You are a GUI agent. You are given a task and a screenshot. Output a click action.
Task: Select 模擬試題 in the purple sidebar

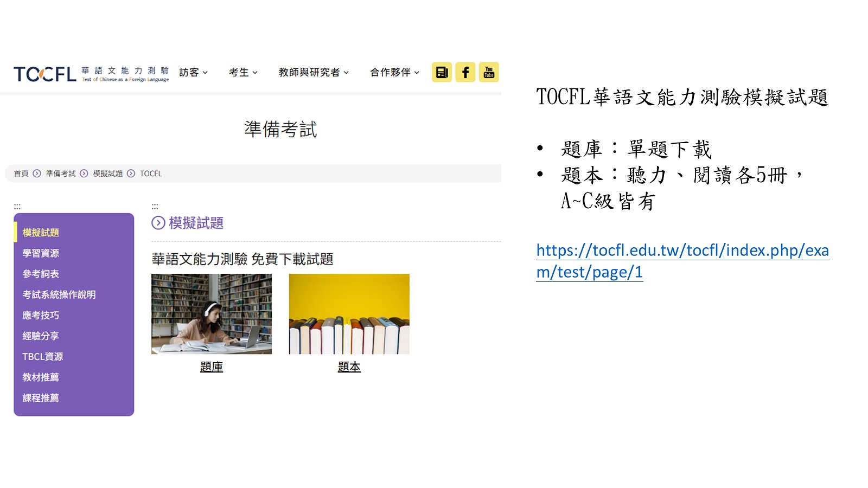[41, 233]
